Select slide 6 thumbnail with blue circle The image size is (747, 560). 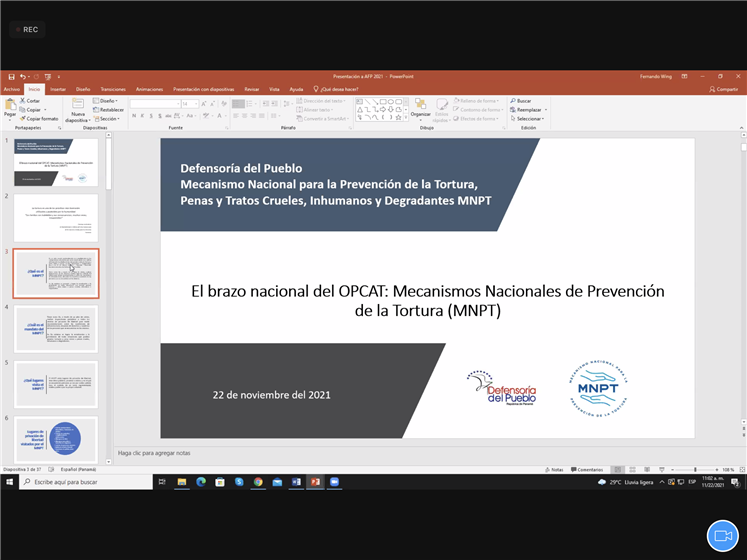(56, 439)
